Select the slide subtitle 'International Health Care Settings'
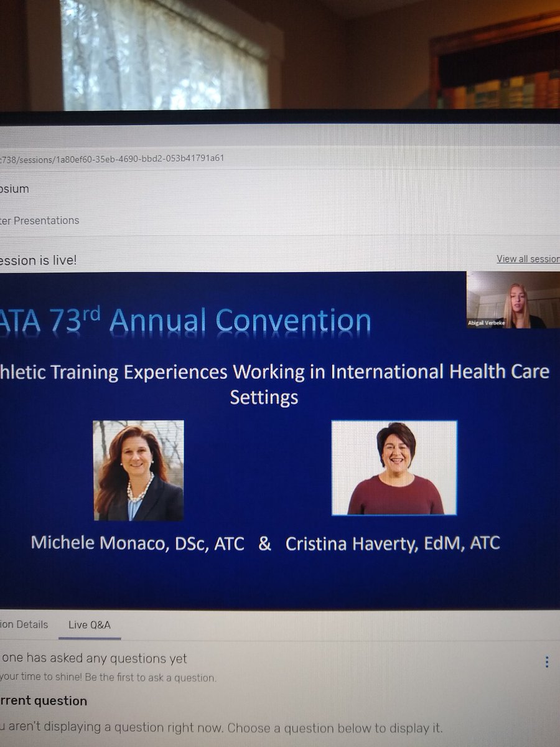Viewport: 560px width, 747px height. click(x=390, y=383)
